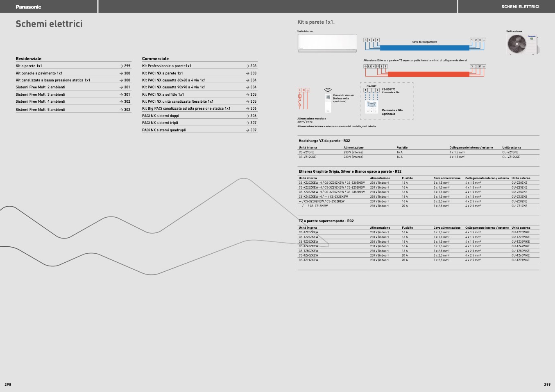Click the outdoor unit fan image
Screen dimensions: 555x392
[x=517, y=44]
